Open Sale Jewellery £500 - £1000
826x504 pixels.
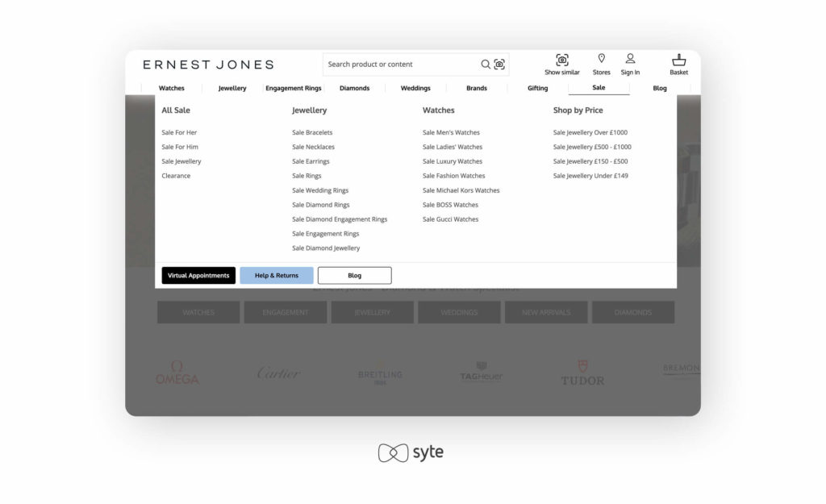(592, 147)
